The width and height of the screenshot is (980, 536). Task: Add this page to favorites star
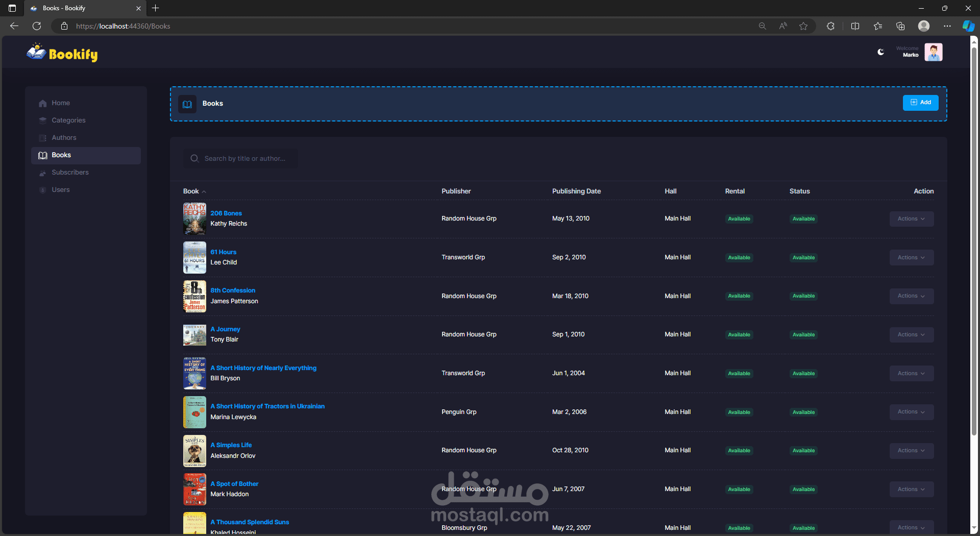click(803, 26)
